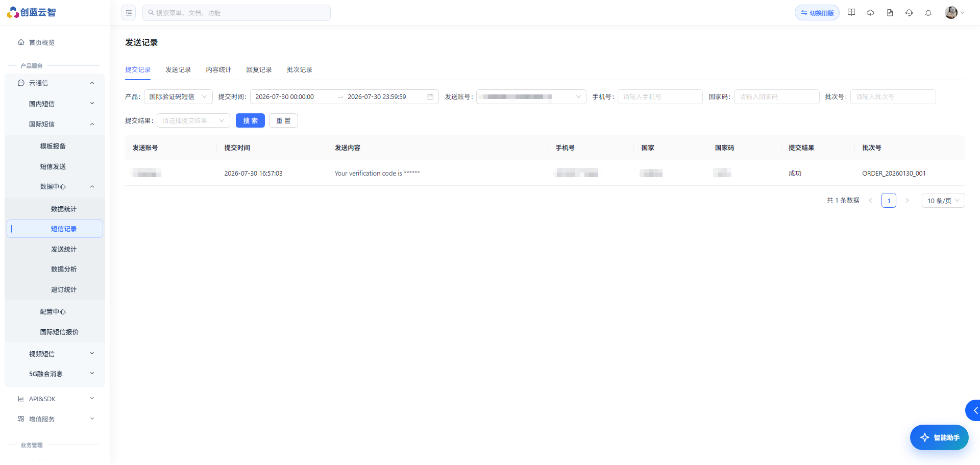Open the calendar icon in date range

pyautogui.click(x=430, y=97)
